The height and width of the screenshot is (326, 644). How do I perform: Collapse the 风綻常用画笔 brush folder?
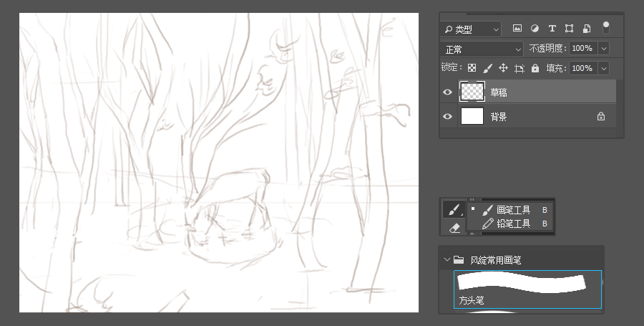click(447, 260)
